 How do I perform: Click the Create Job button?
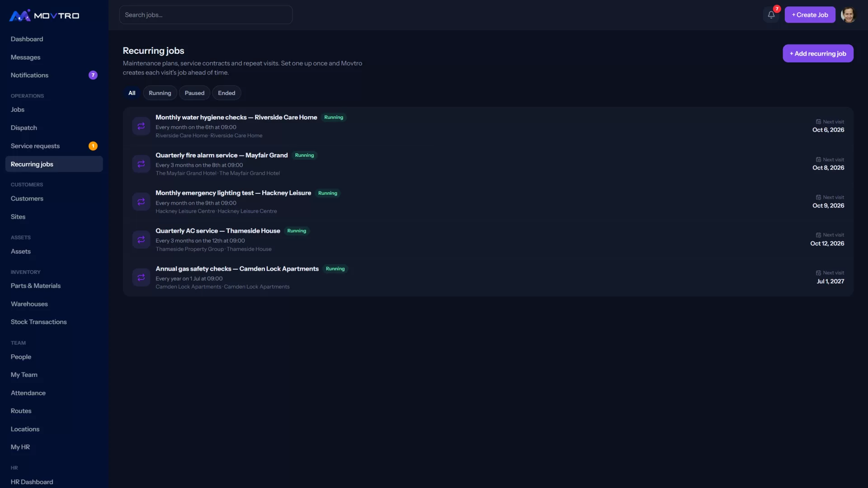[x=810, y=14]
